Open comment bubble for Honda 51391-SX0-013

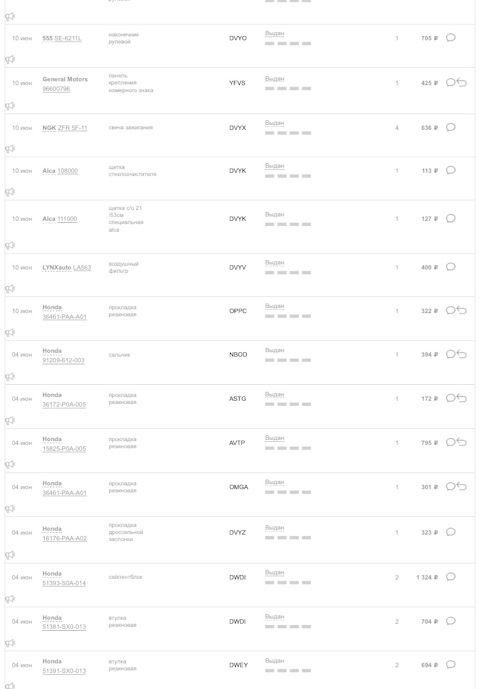coord(451,665)
